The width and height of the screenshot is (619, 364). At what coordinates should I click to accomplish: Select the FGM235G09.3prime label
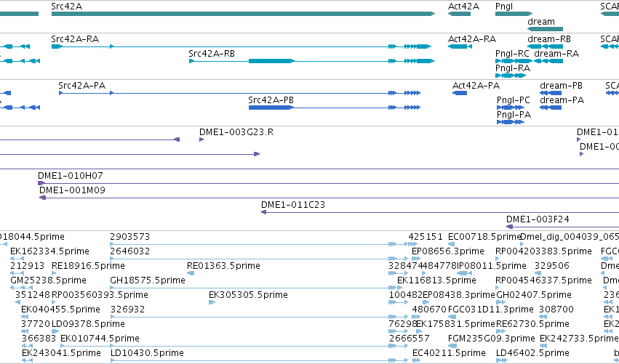click(492, 339)
